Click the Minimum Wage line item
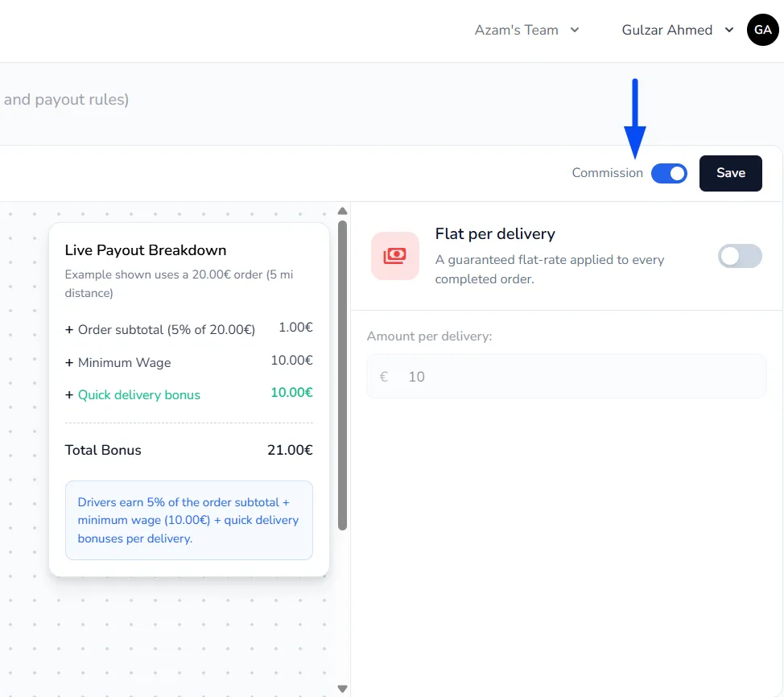 pos(189,361)
